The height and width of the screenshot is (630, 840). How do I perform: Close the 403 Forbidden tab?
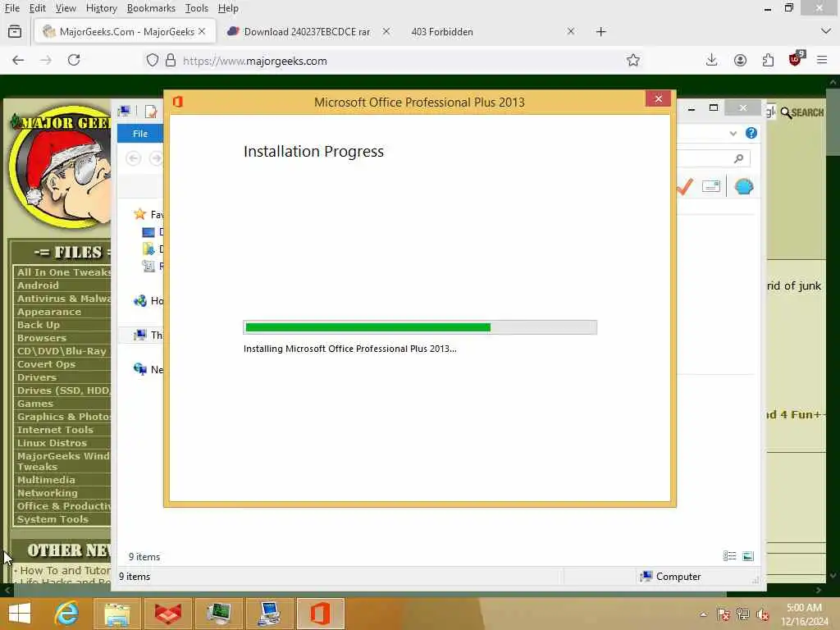(571, 31)
